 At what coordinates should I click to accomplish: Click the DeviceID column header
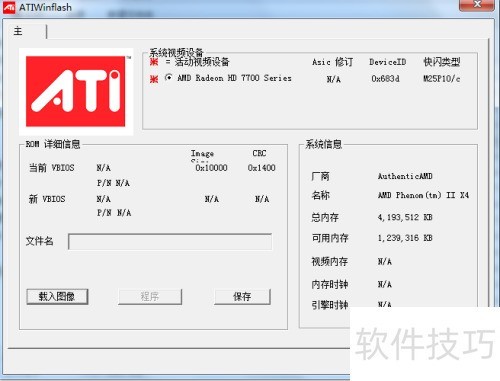pyautogui.click(x=388, y=62)
